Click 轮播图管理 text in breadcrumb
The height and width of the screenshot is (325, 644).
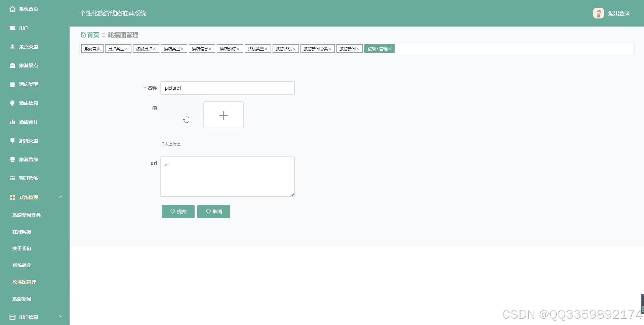pyautogui.click(x=123, y=35)
